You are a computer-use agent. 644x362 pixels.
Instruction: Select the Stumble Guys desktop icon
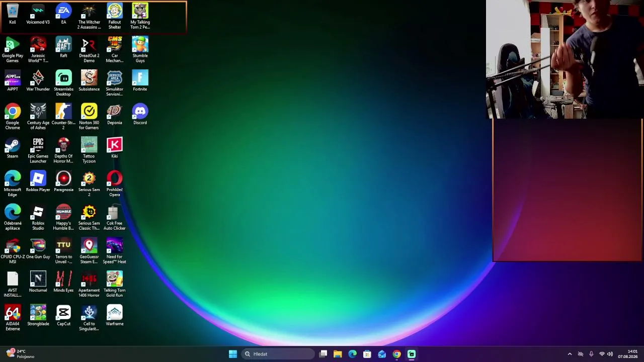click(x=140, y=50)
